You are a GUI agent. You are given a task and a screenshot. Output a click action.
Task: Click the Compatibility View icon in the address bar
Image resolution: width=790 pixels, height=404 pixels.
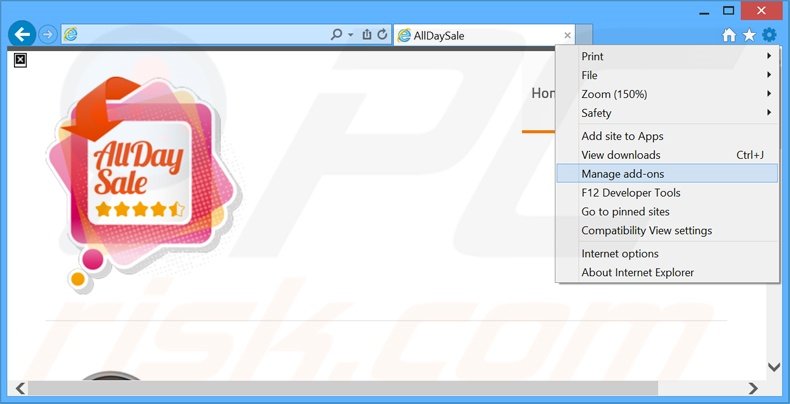tap(367, 35)
